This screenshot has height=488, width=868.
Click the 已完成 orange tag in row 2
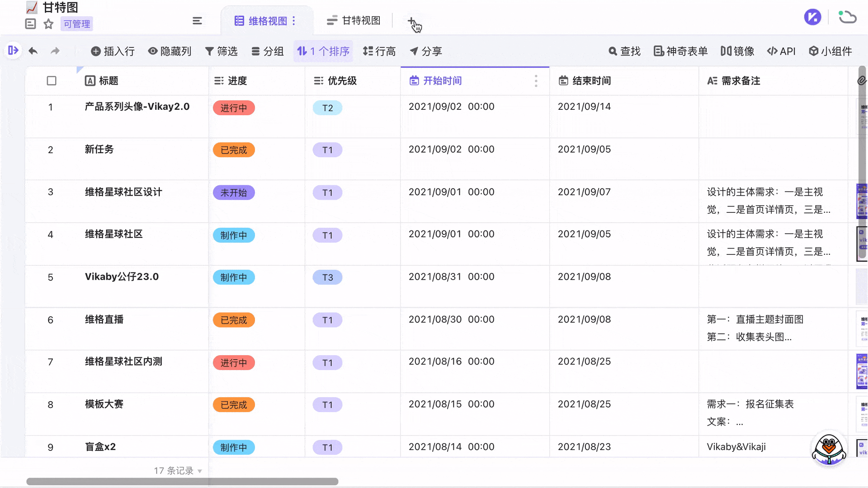[x=234, y=150]
